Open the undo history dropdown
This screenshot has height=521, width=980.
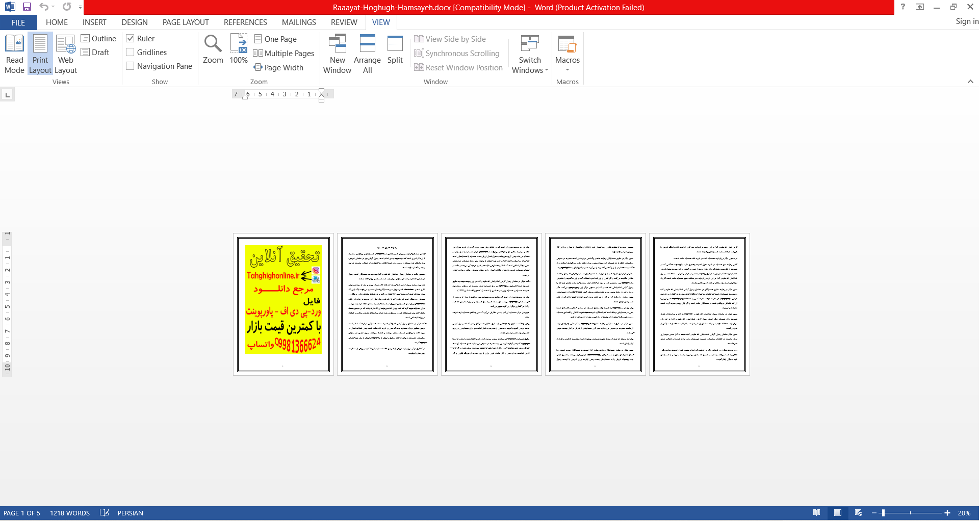(53, 7)
